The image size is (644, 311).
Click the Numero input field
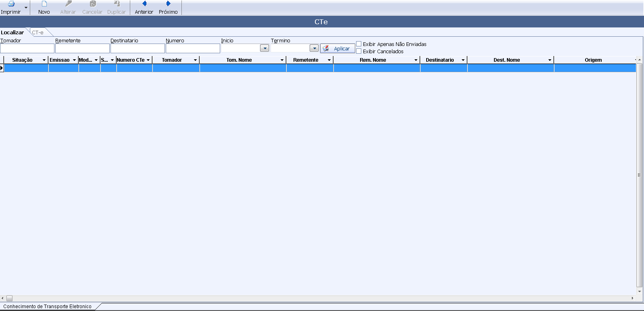(193, 48)
